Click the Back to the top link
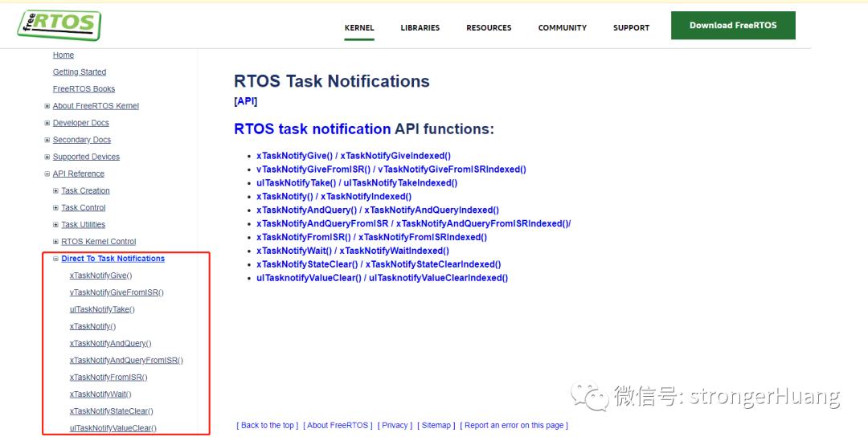Viewport: 868px width, 437px height. pos(268,426)
